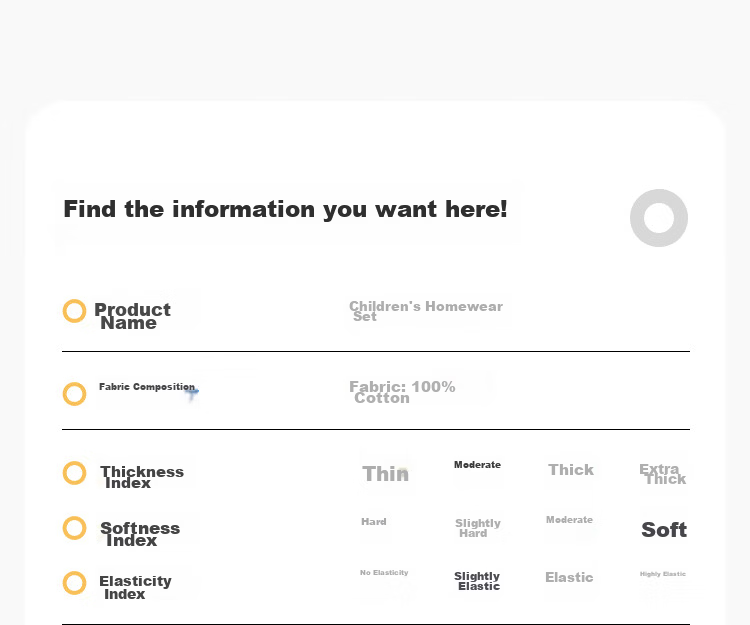Screen dimensions: 750x625
Task: Click the 'Find the information you want here!' heading
Action: click(285, 209)
